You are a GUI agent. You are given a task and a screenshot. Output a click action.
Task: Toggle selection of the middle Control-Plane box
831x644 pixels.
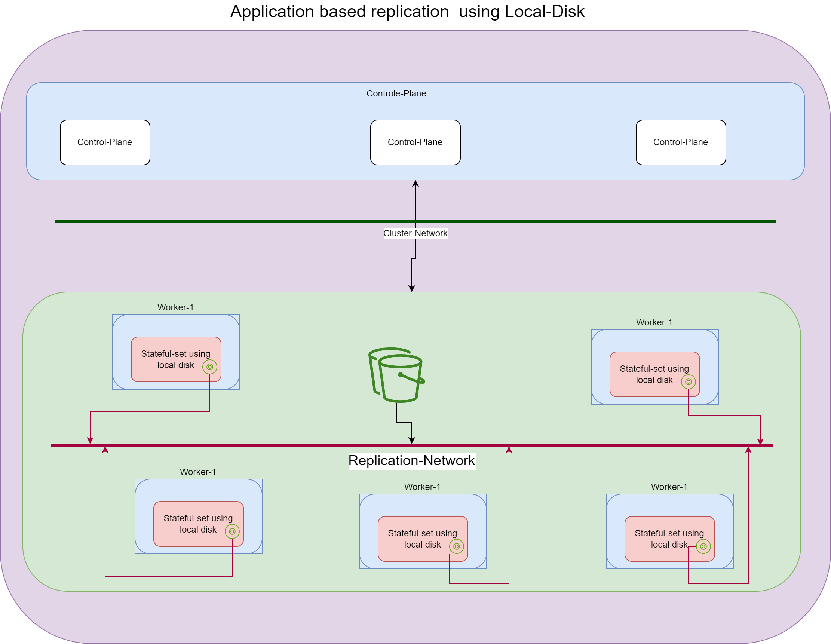(415, 142)
